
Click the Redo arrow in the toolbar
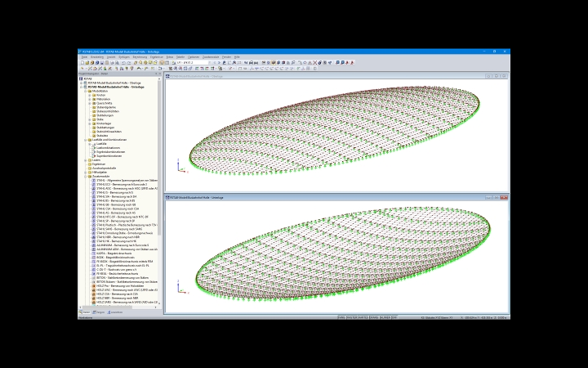point(129,63)
